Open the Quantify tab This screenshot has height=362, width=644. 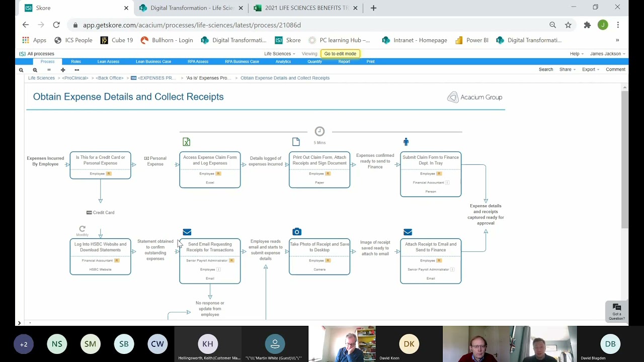[314, 62]
